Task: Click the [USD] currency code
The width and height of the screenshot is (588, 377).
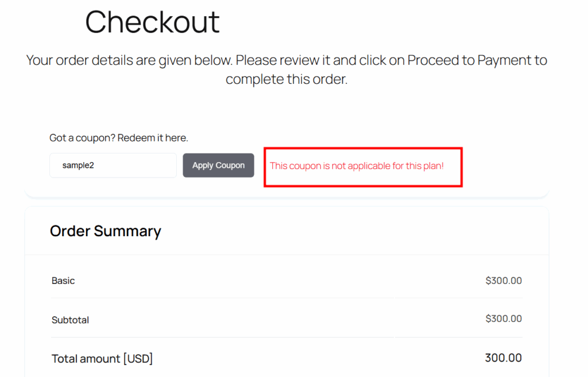Action: pos(138,359)
